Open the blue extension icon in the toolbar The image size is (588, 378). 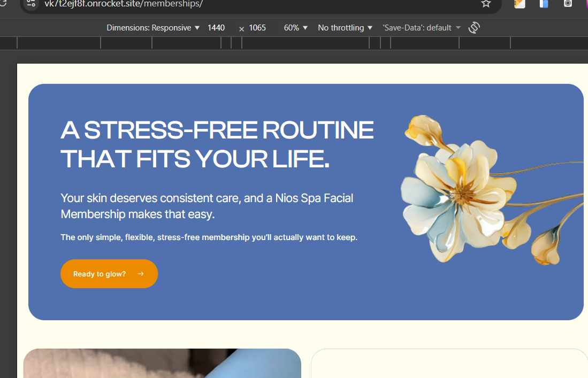point(544,3)
